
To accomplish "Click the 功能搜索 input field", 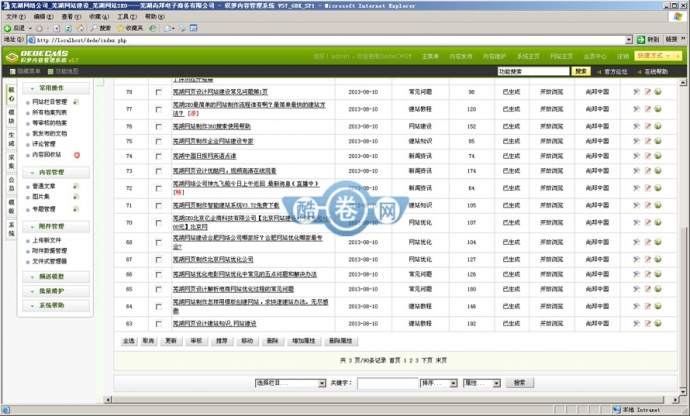I will point(533,71).
